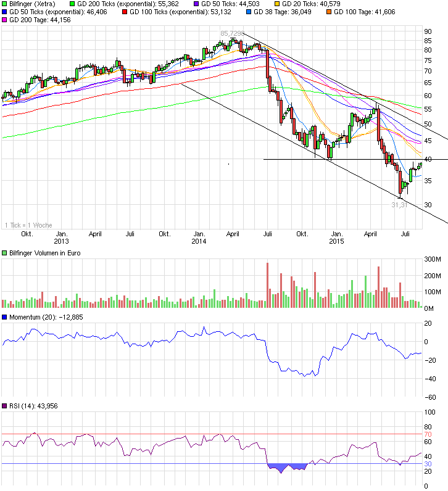Click the red GD 100 Ticks exponential swatch
448x491 pixels.
tap(125, 12)
